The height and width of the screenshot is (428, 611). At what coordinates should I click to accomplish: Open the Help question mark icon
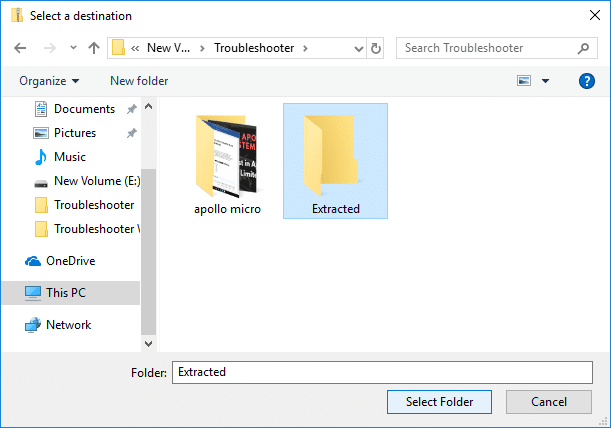(587, 81)
